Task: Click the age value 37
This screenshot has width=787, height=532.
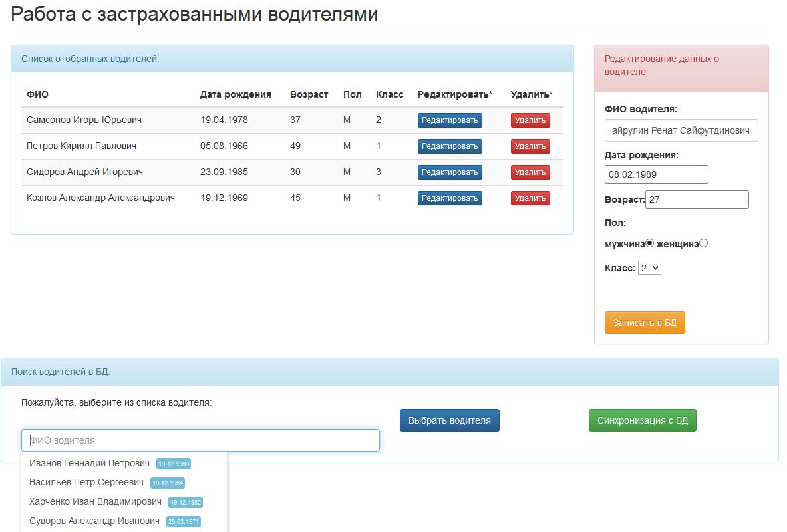Action: coord(295,120)
